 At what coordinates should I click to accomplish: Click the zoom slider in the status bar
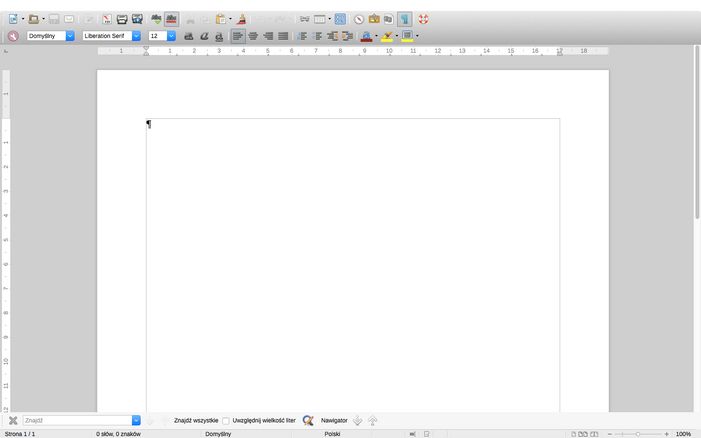coord(638,434)
